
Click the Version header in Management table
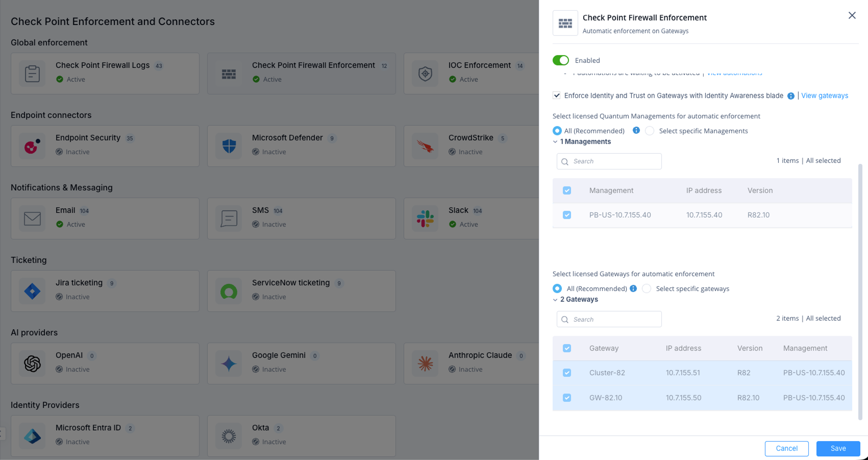760,190
